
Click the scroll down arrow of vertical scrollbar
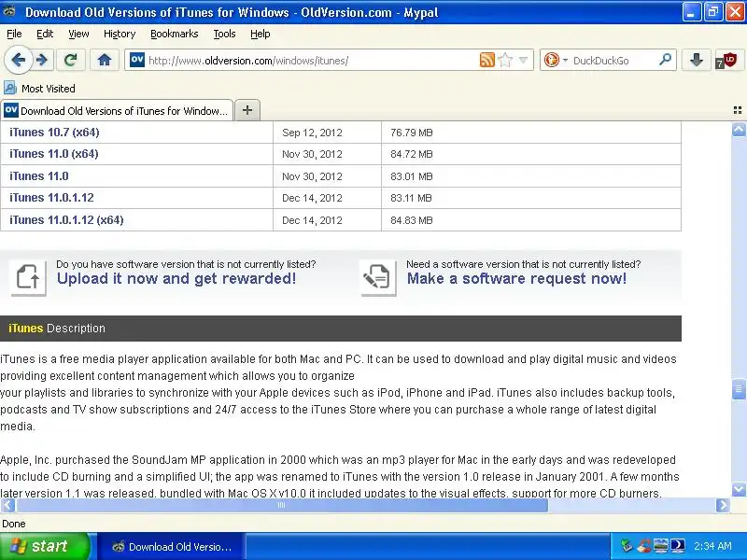[x=739, y=489]
